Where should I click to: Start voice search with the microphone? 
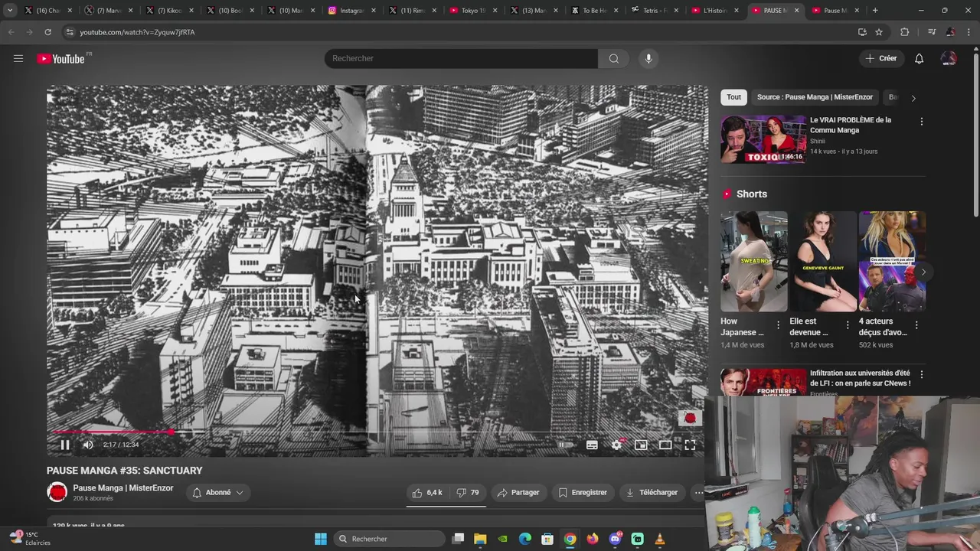[x=648, y=58]
